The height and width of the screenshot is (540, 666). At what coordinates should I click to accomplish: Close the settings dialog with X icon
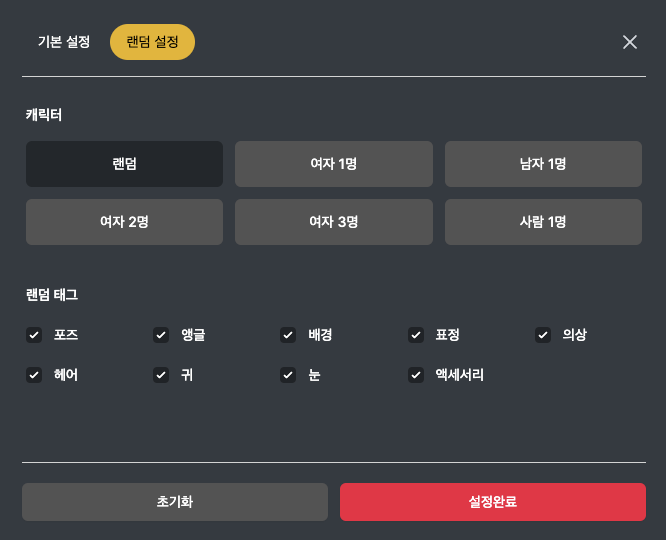(629, 42)
